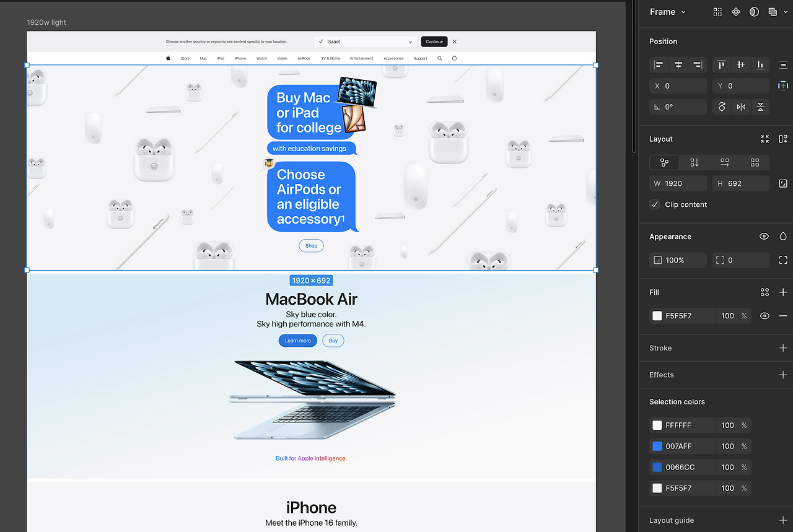Align selection to the top
This screenshot has width=793, height=532.
click(x=722, y=64)
